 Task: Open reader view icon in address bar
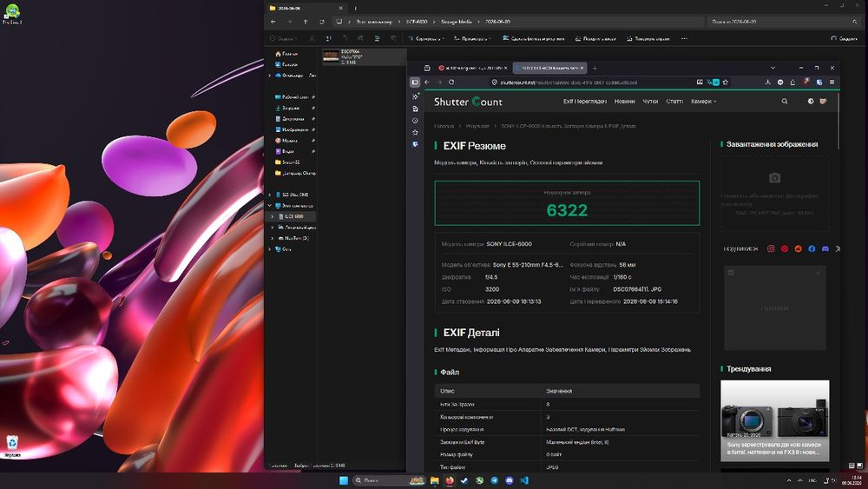pyautogui.click(x=700, y=82)
